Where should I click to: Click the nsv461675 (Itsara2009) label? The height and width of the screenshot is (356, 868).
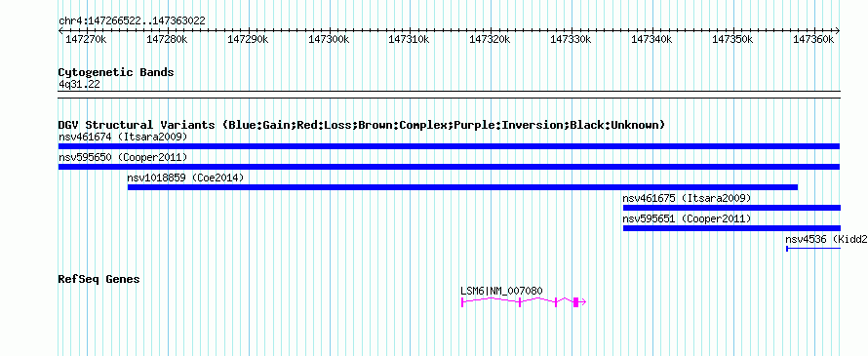[x=687, y=198]
